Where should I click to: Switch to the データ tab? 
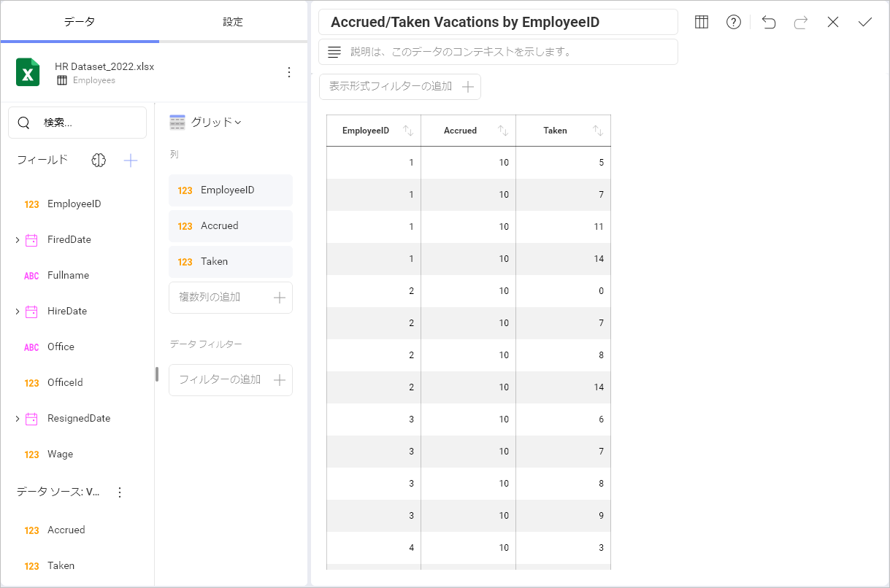tap(80, 22)
